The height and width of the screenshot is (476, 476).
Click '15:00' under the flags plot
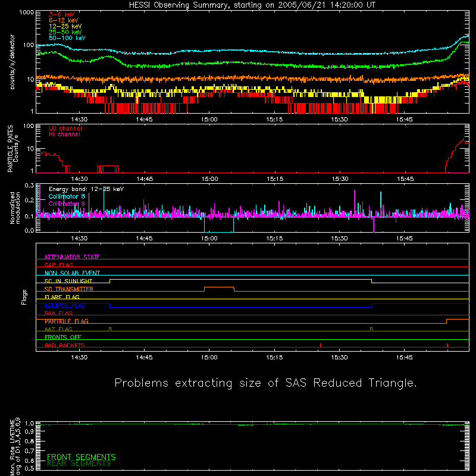coord(209,358)
